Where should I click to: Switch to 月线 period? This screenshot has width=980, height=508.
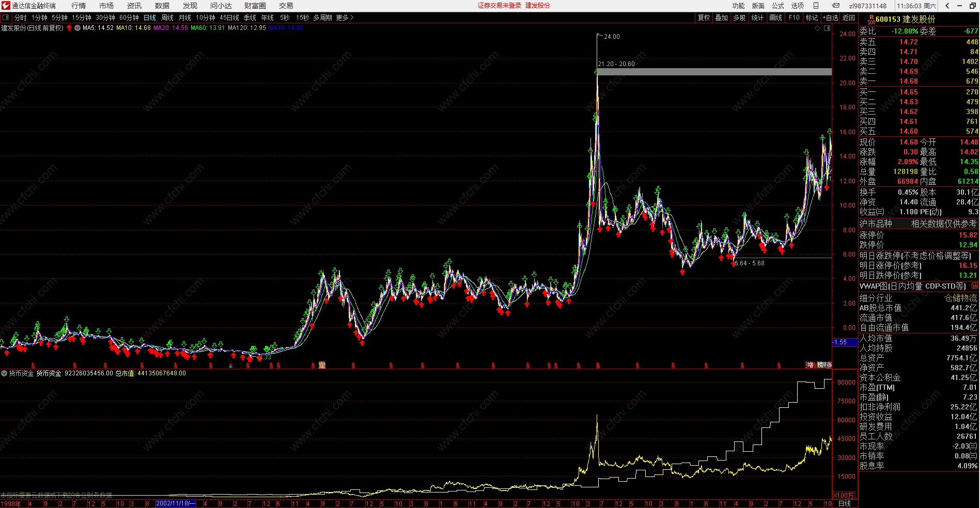click(x=185, y=18)
